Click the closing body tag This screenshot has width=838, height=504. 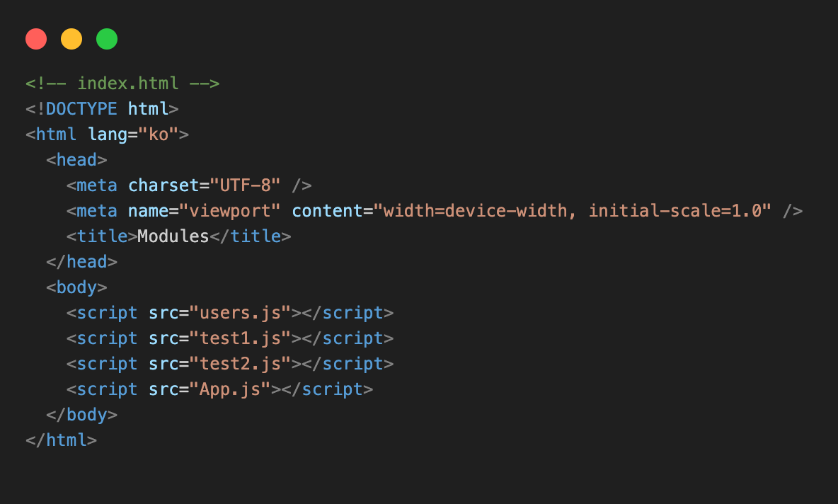82,415
